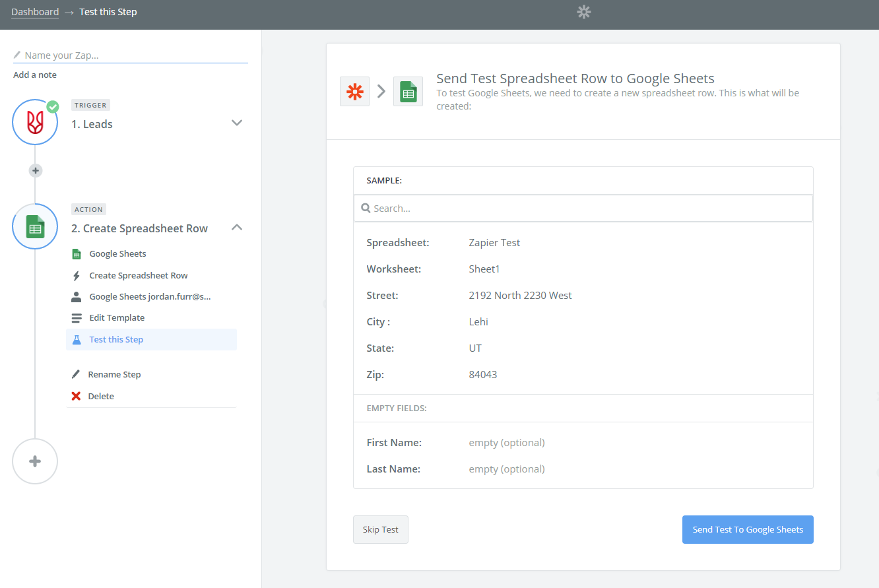This screenshot has height=588, width=879.
Task: Click the Edit Template lines icon
Action: click(77, 317)
